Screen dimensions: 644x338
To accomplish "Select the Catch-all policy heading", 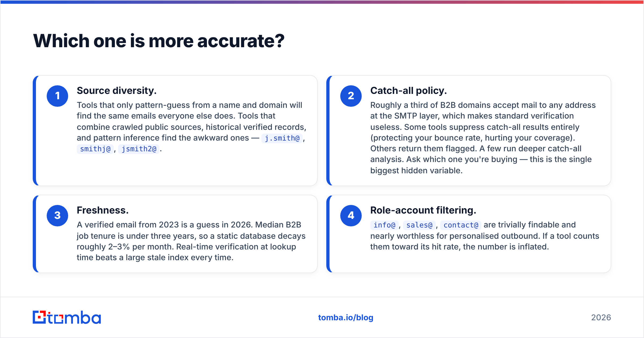I will pyautogui.click(x=408, y=91).
